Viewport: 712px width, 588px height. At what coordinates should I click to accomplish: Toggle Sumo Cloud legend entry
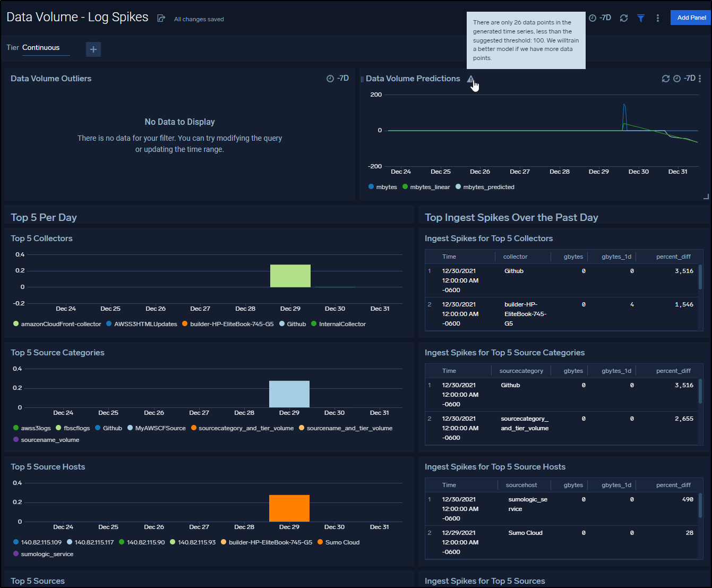(x=339, y=542)
